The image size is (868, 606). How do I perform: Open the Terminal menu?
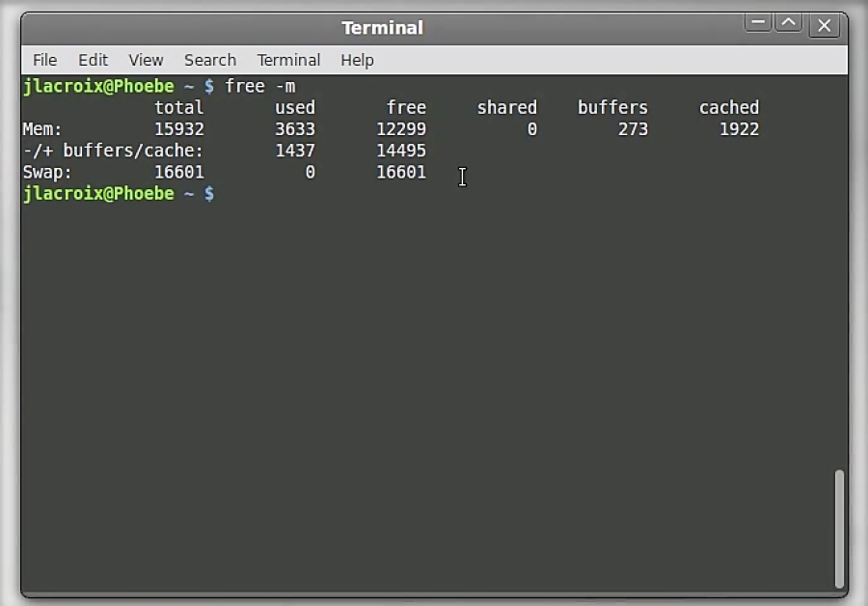pyautogui.click(x=288, y=60)
